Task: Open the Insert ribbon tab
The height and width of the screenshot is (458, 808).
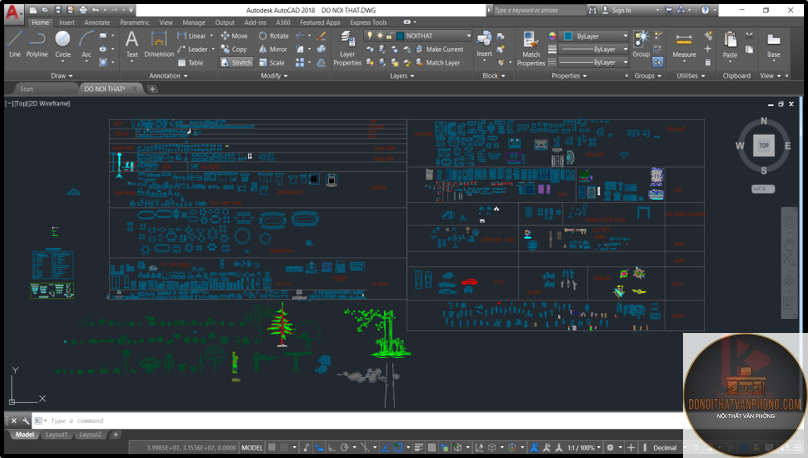Action: tap(66, 22)
